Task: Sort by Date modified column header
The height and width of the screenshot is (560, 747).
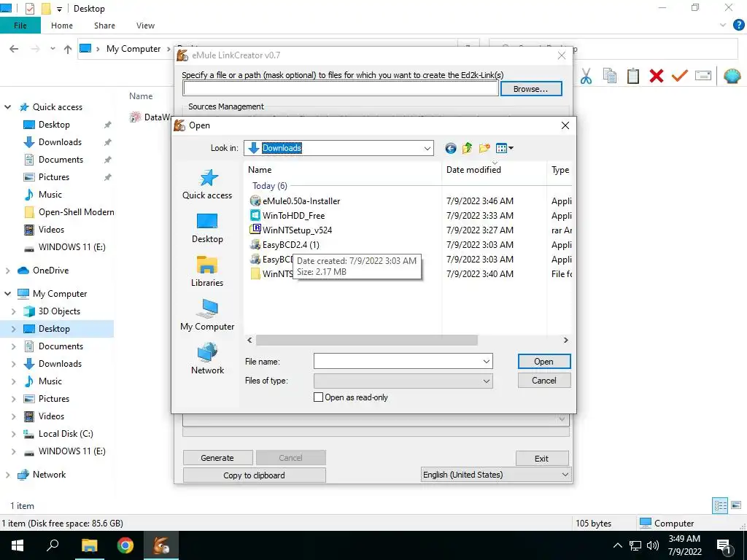Action: [x=494, y=169]
